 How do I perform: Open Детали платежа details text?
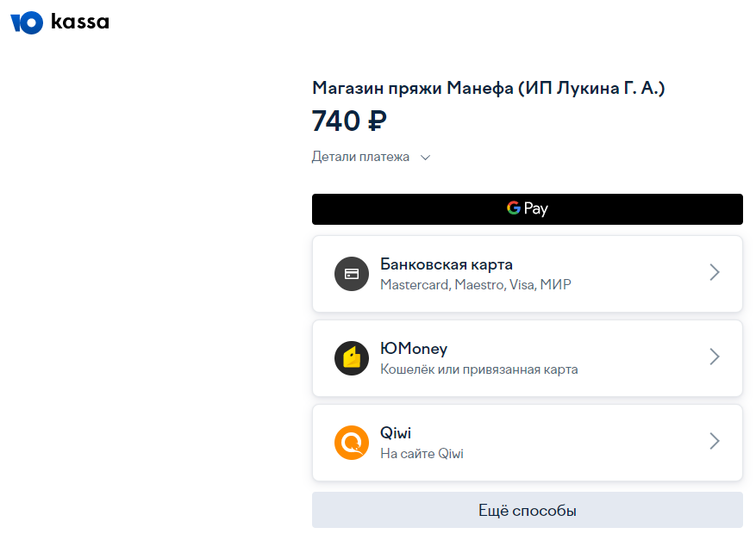click(x=360, y=157)
